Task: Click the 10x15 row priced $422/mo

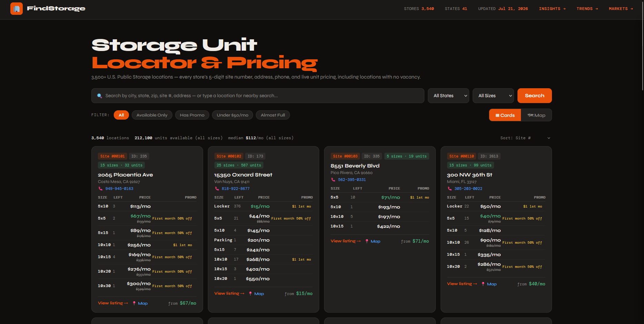Action: 380,226
